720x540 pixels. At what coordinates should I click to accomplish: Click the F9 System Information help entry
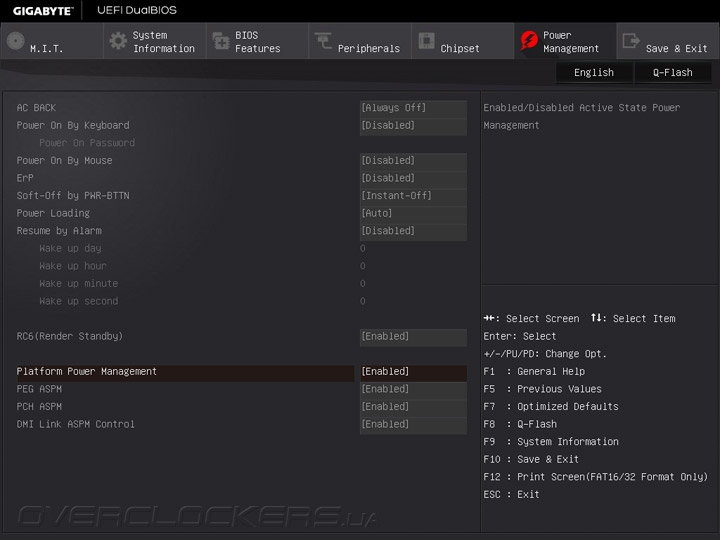pyautogui.click(x=551, y=442)
